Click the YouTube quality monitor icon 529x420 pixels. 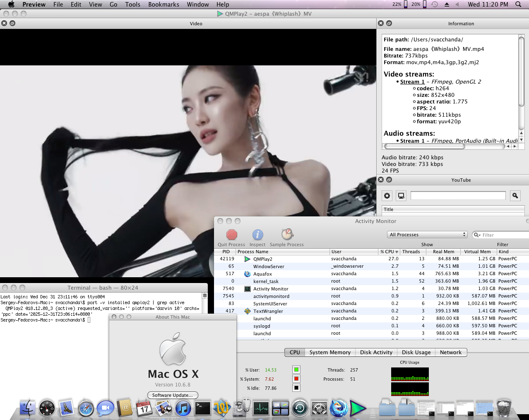(401, 196)
